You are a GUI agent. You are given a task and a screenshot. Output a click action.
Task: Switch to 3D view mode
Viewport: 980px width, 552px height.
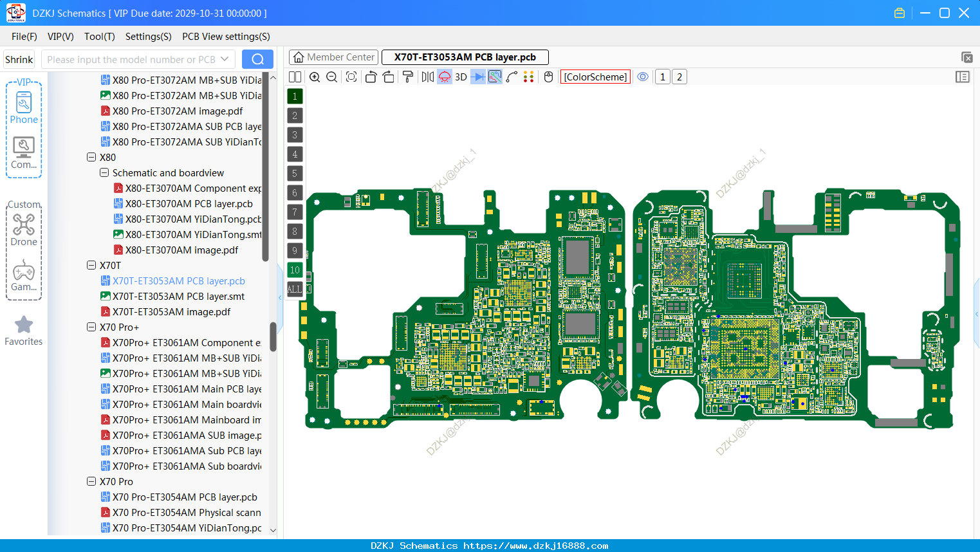point(461,77)
